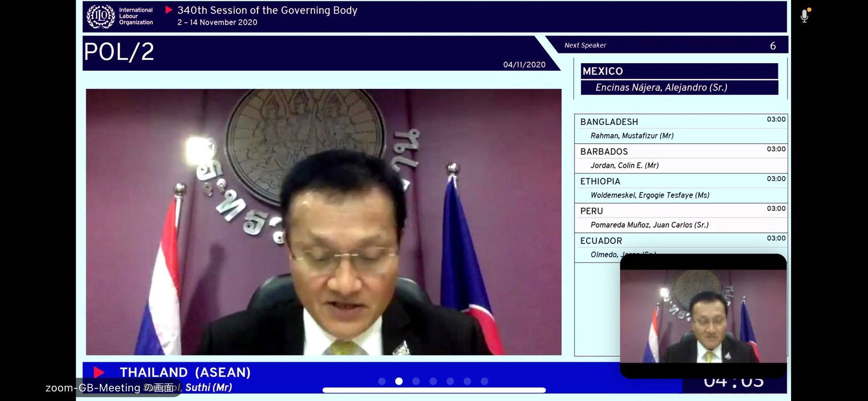The image size is (868, 401).
Task: Tap the microphone icon with orange dot
Action: pyautogui.click(x=804, y=16)
